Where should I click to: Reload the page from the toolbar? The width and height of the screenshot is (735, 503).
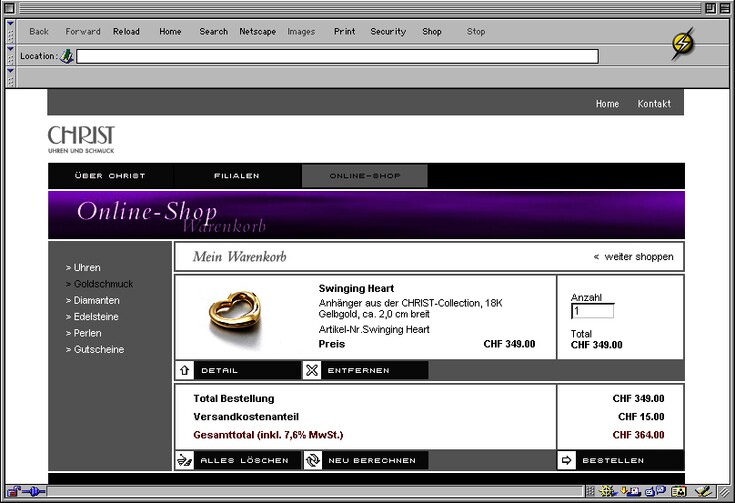coord(126,31)
